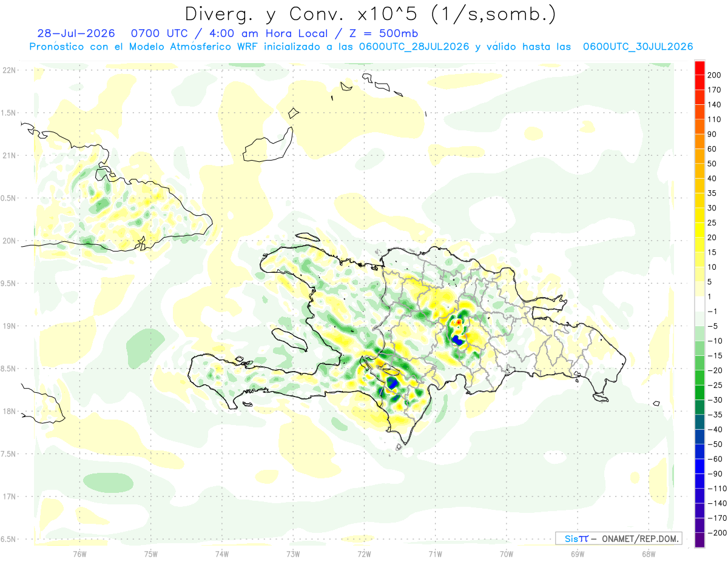Click the longitude label "73W"
Viewport: 728px width, 562px height.
[293, 554]
